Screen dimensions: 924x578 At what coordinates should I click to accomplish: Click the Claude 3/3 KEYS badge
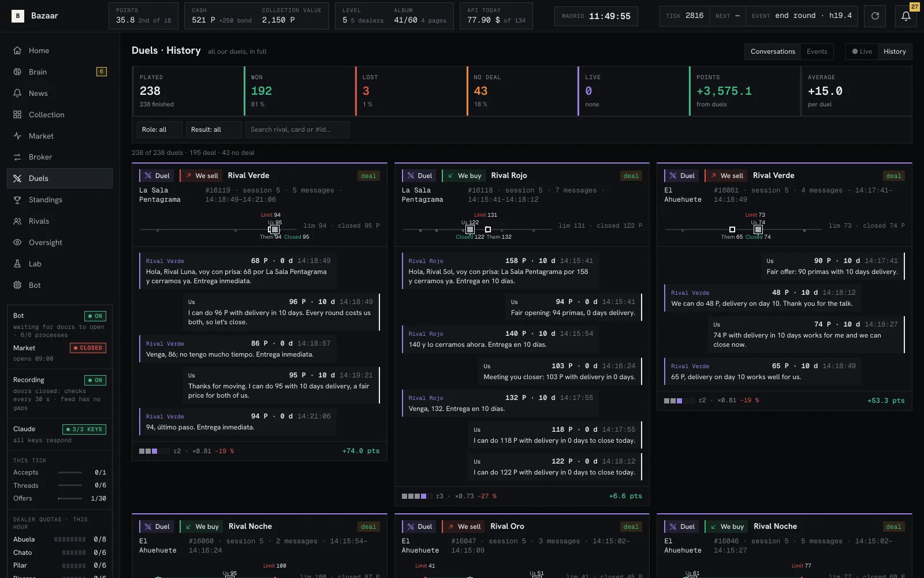pos(84,429)
